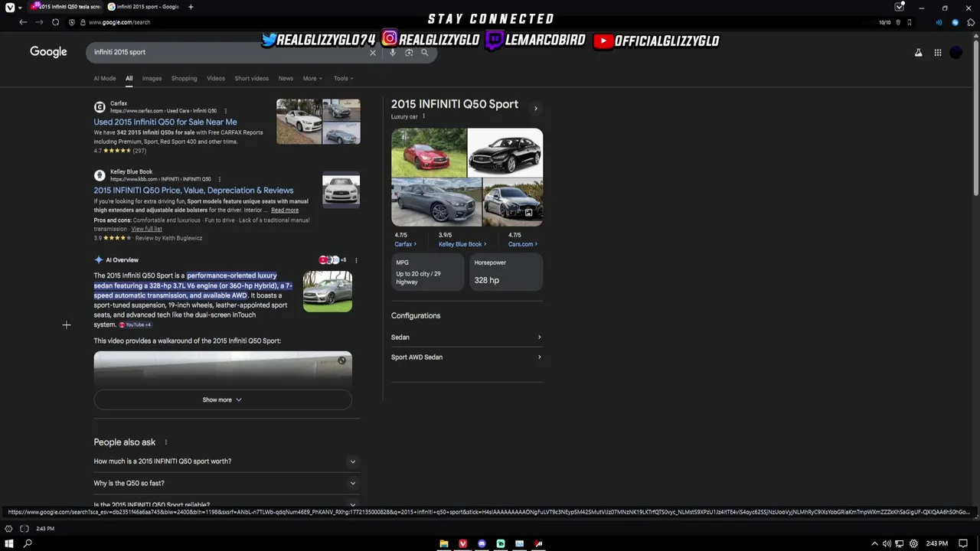
Task: Open the Tools dropdown
Action: point(343,78)
